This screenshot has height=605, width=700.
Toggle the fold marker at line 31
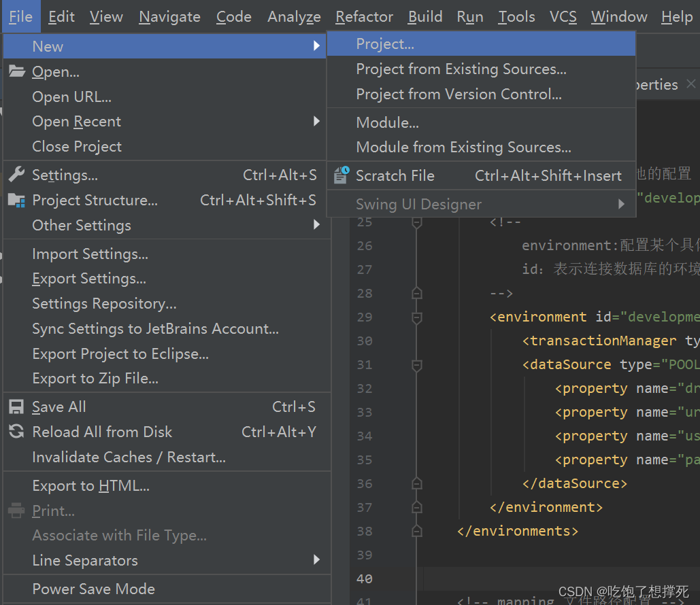pyautogui.click(x=416, y=365)
